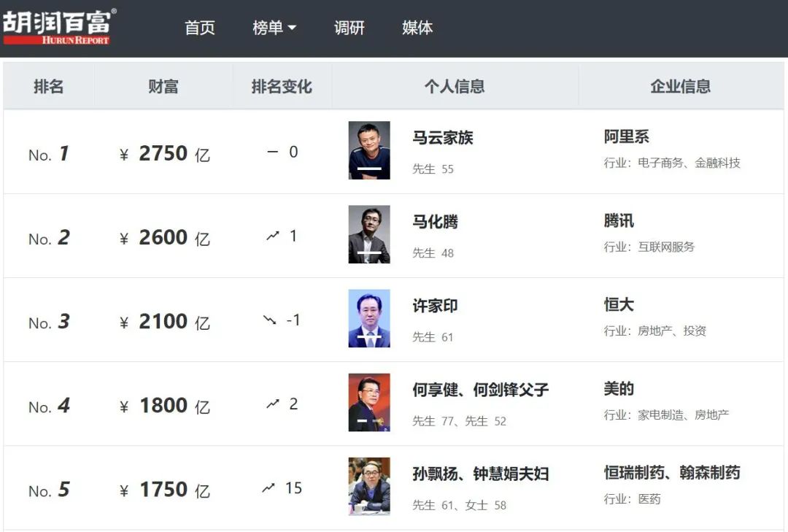The image size is (788, 532).
Task: Click the downward trend arrow for 许家印
Action: (270, 320)
